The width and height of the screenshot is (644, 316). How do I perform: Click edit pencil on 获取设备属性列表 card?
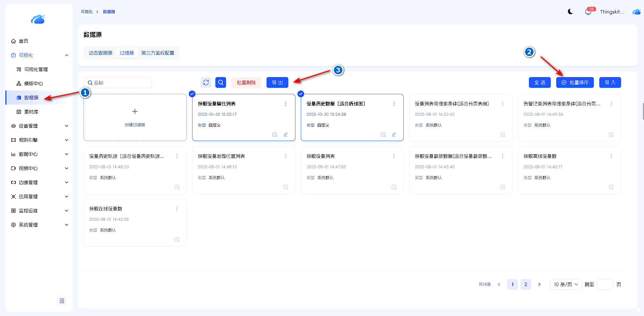[286, 135]
